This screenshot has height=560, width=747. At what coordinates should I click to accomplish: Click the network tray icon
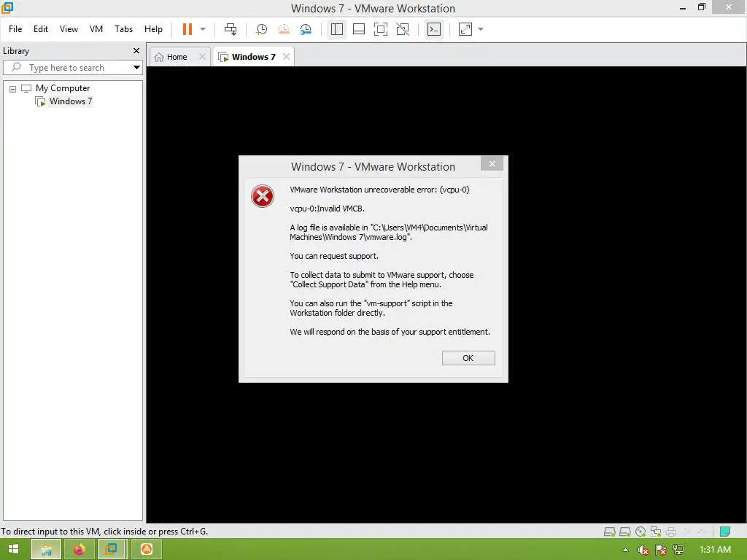pyautogui.click(x=678, y=550)
